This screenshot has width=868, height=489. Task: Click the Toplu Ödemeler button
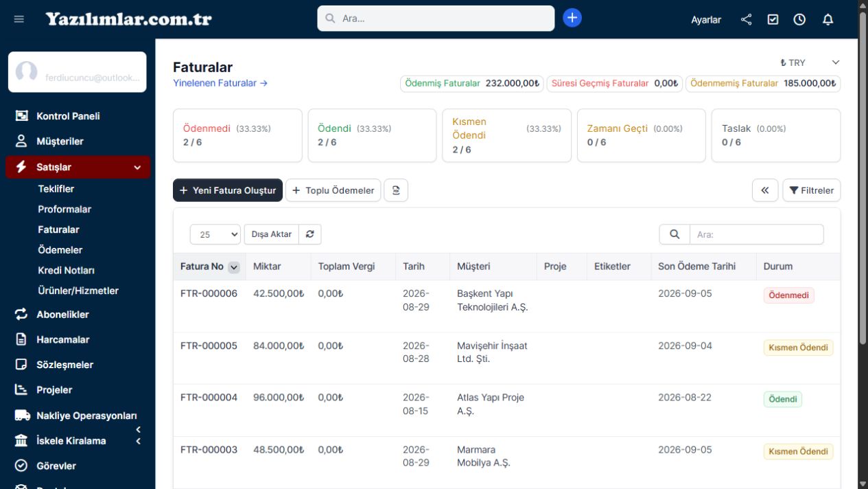(333, 190)
